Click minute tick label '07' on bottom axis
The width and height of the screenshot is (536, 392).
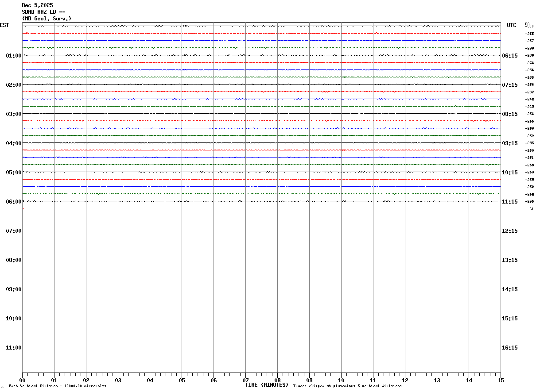tap(245, 380)
